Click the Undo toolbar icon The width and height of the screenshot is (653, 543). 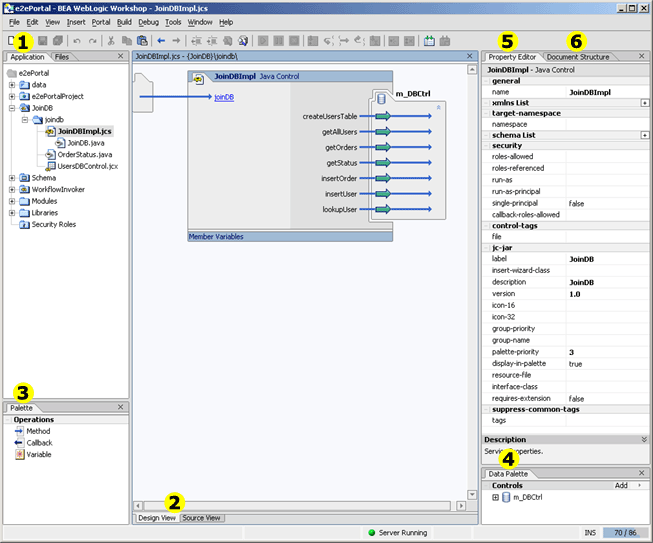(x=77, y=41)
